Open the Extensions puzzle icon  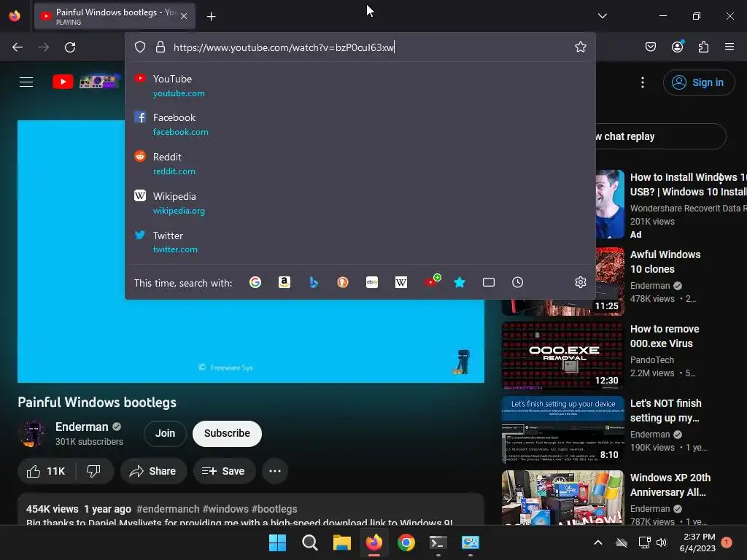[x=704, y=47]
